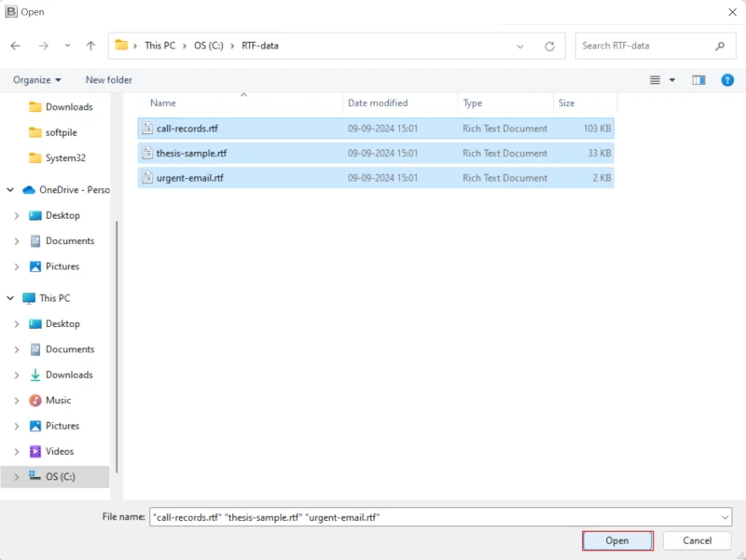Click the Search RTF-data input field
Viewport: 746px width, 560px height.
[643, 46]
